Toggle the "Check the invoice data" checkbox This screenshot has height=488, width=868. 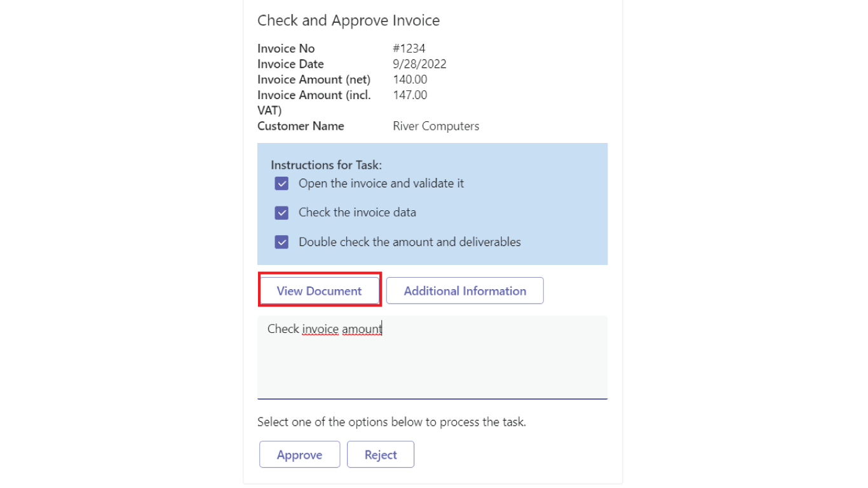point(281,213)
